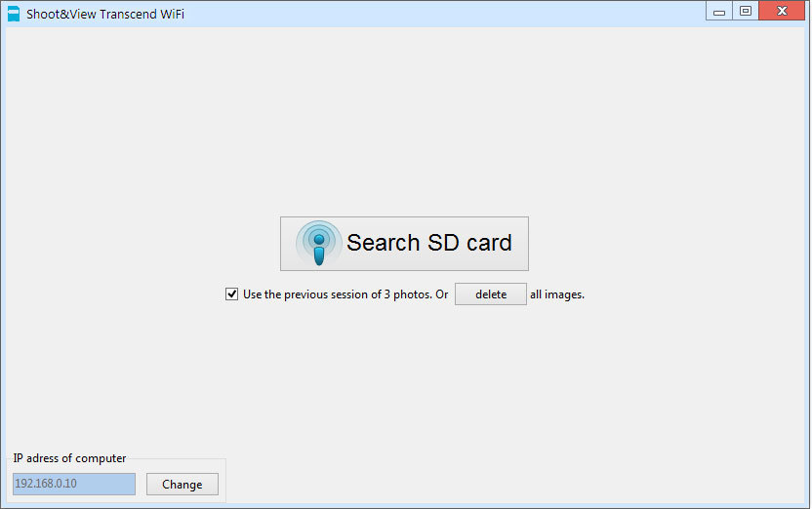Image resolution: width=812 pixels, height=509 pixels.
Task: Uncheck Use the previous session checkbox
Action: [231, 294]
